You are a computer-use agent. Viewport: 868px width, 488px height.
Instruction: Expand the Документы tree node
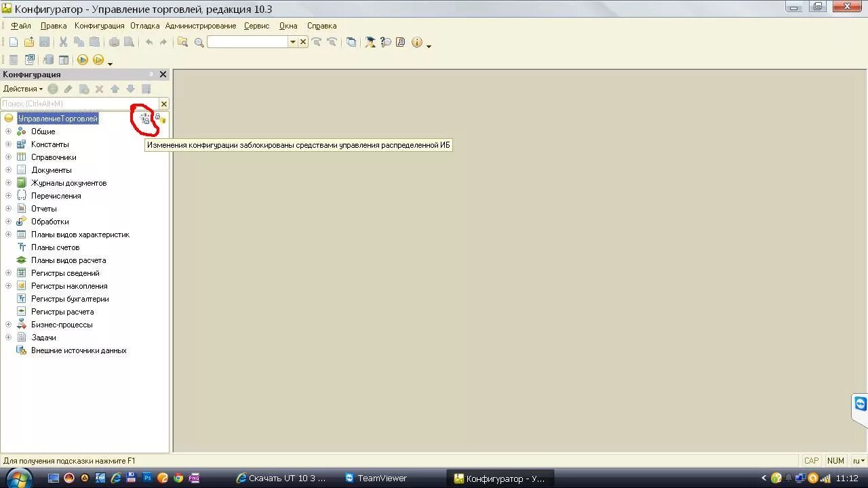(x=9, y=170)
